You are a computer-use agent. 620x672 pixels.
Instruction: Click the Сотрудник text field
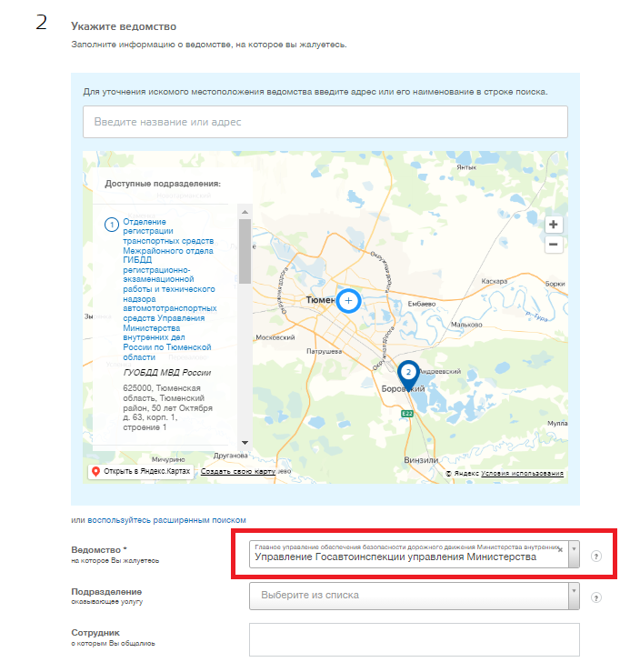[414, 638]
